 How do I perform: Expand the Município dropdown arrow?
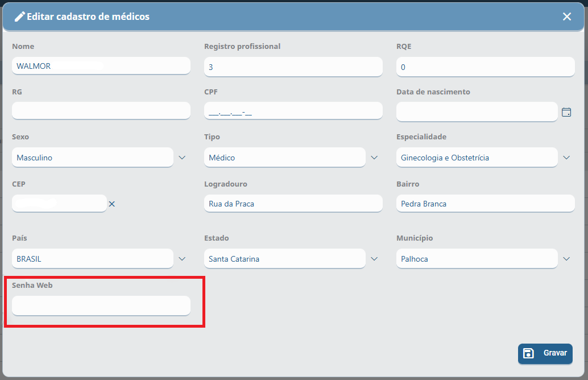click(566, 259)
